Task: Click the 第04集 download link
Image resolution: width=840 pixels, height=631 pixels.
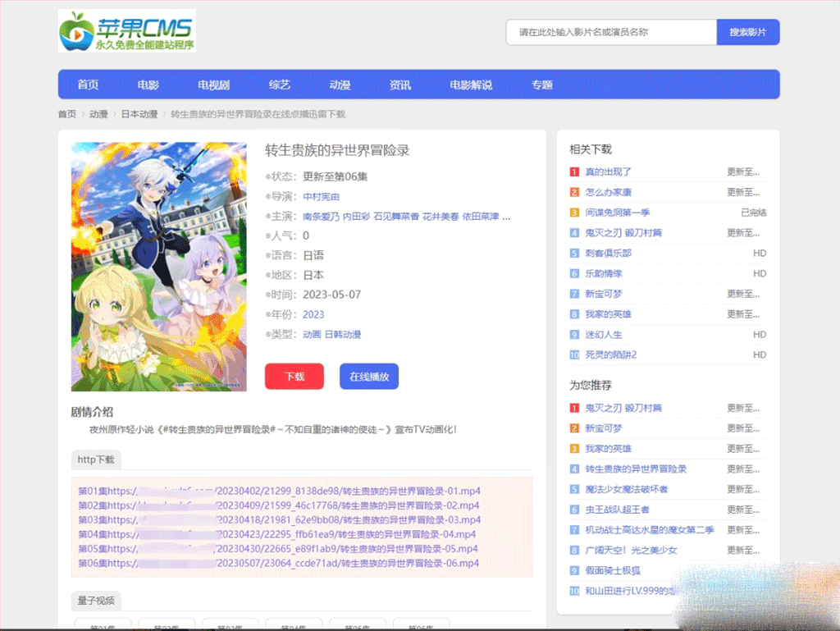Action: pos(277,534)
